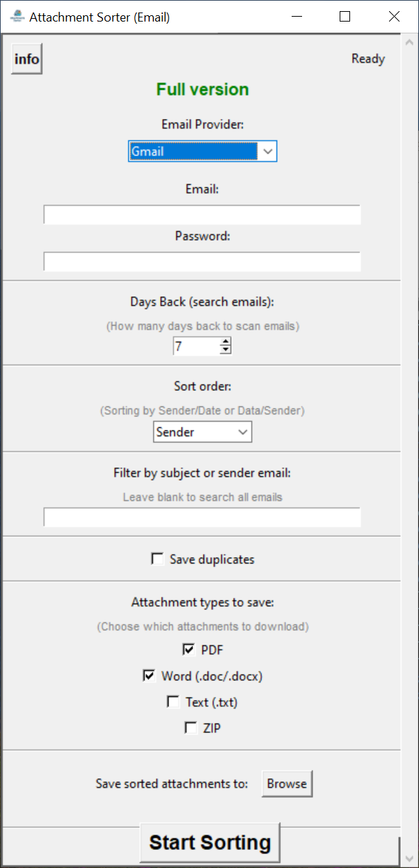This screenshot has height=868, width=419.
Task: Maximize the Attachment Sorter window
Action: [x=345, y=17]
